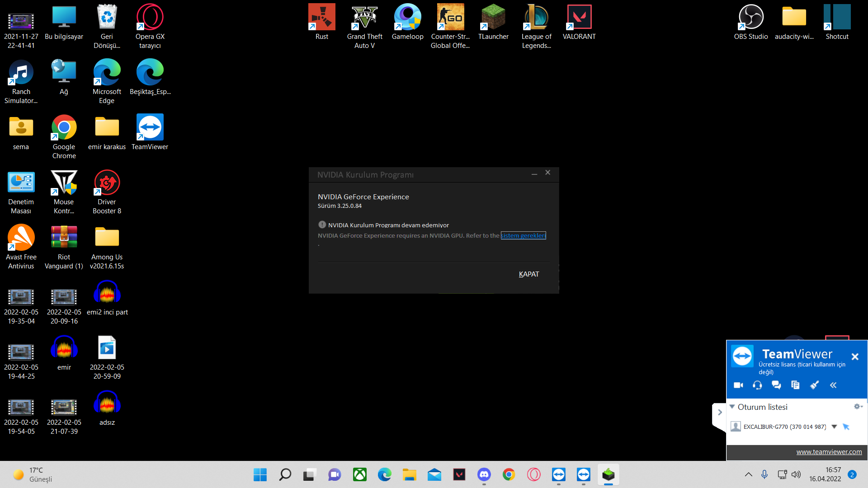
Task: Open the Xbox app in taskbar
Action: coord(360,474)
